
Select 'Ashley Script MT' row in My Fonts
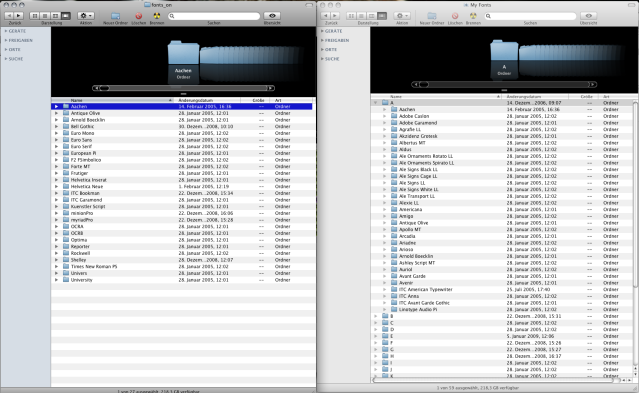(502, 263)
